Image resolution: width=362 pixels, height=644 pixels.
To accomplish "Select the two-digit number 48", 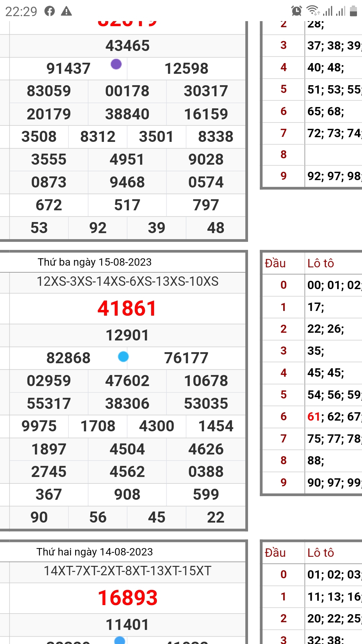I will [x=216, y=228].
